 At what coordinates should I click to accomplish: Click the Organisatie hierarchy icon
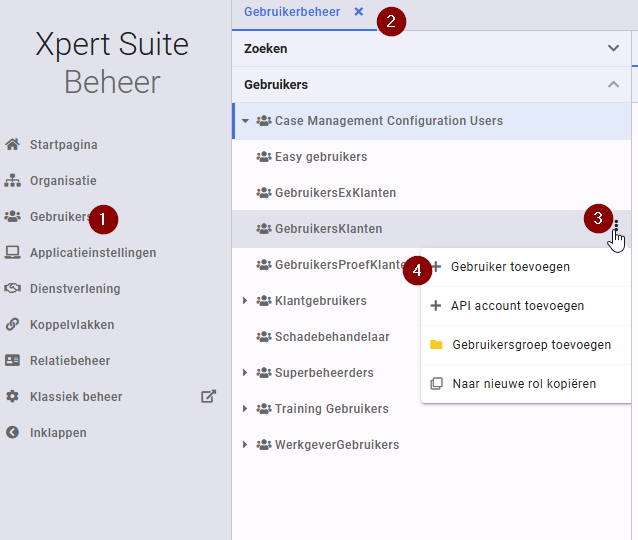pos(12,180)
